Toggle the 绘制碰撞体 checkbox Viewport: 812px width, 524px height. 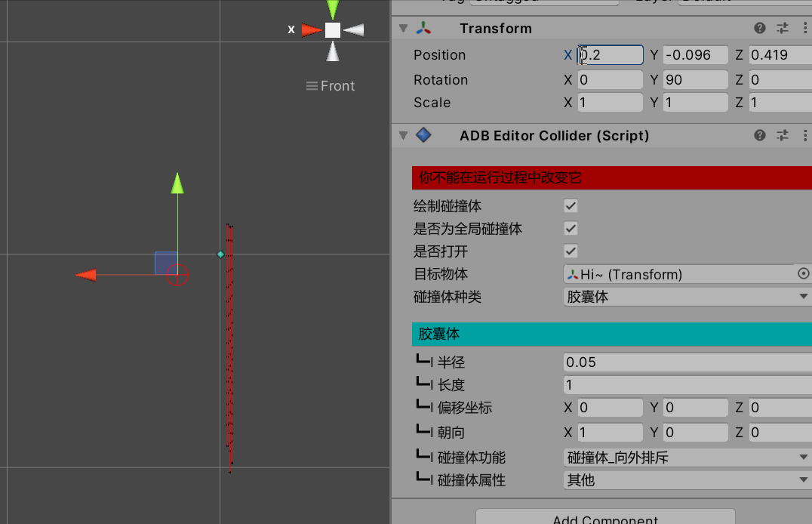[571, 205]
